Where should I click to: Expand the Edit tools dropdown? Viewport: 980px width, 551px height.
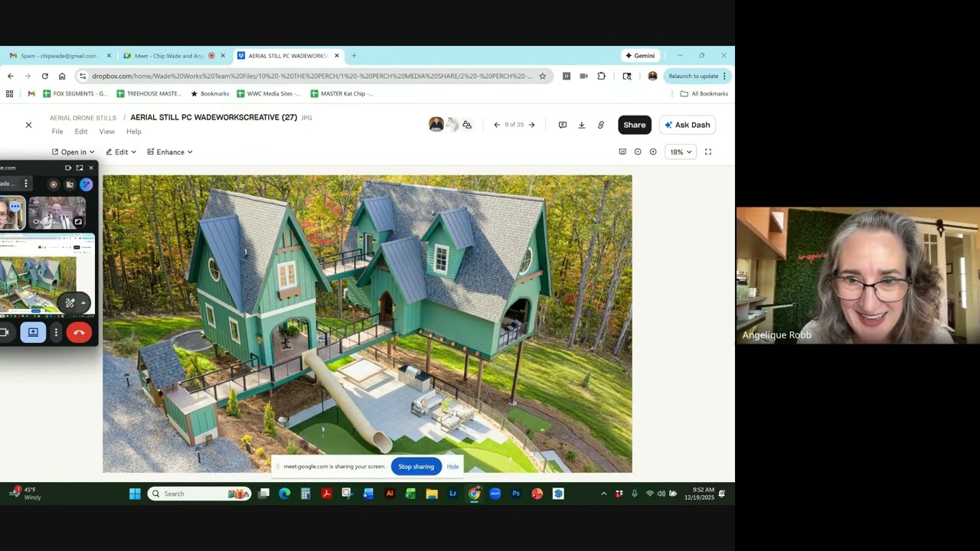pyautogui.click(x=121, y=152)
